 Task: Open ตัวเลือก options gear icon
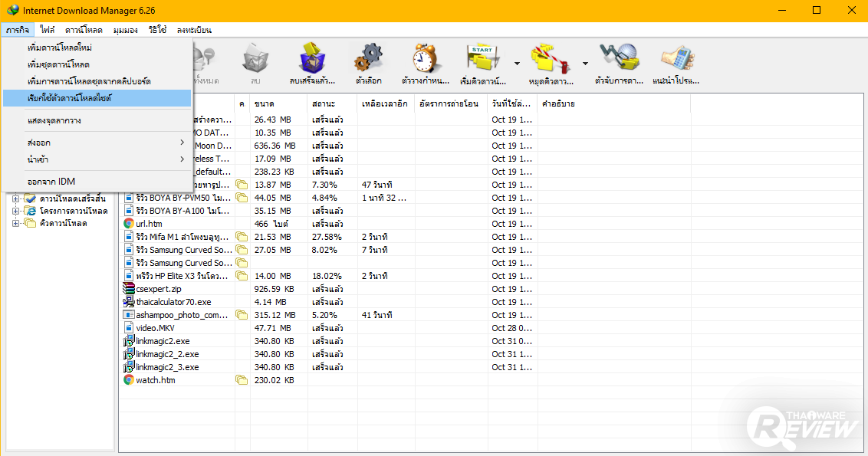[x=369, y=58]
